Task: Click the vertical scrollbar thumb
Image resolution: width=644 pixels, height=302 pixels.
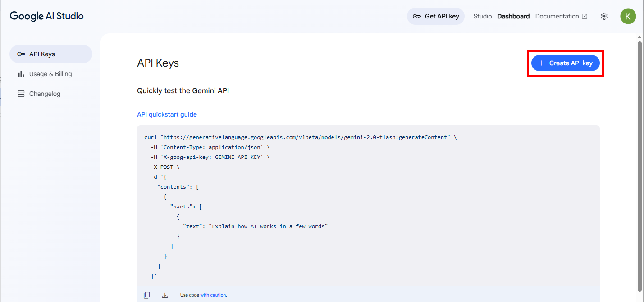Action: point(639,166)
